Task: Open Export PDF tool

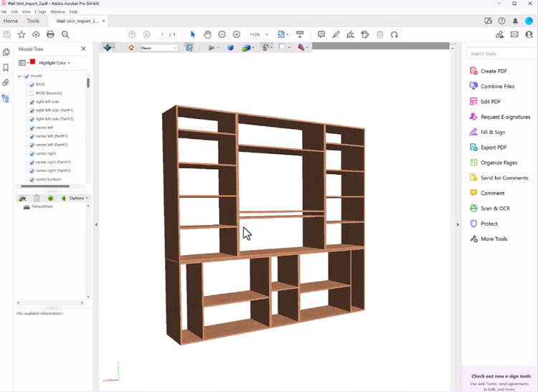Action: (488, 148)
